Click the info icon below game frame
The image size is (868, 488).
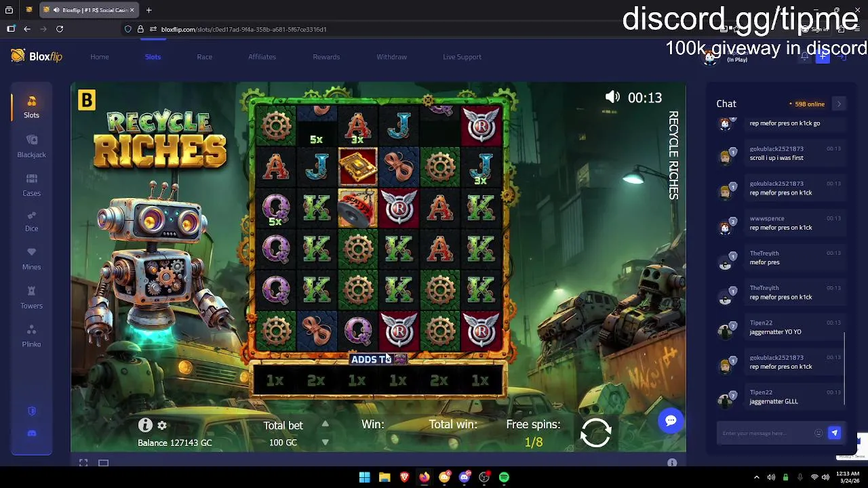click(x=672, y=463)
